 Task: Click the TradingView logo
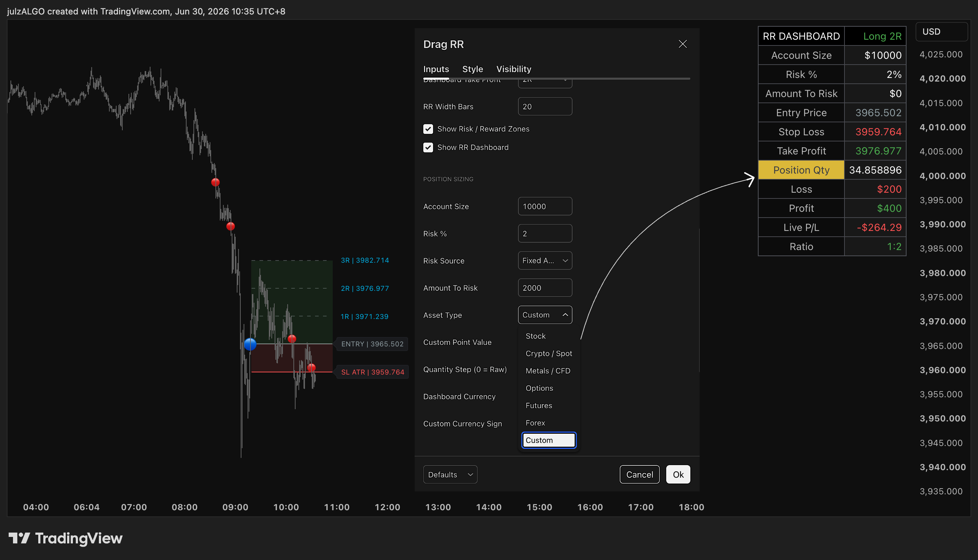(65, 538)
